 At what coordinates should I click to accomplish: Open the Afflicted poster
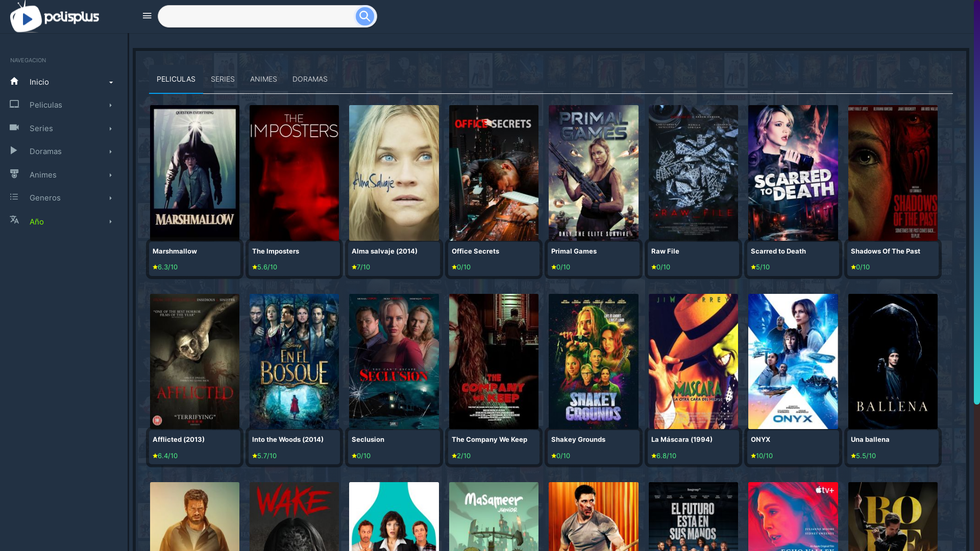194,361
